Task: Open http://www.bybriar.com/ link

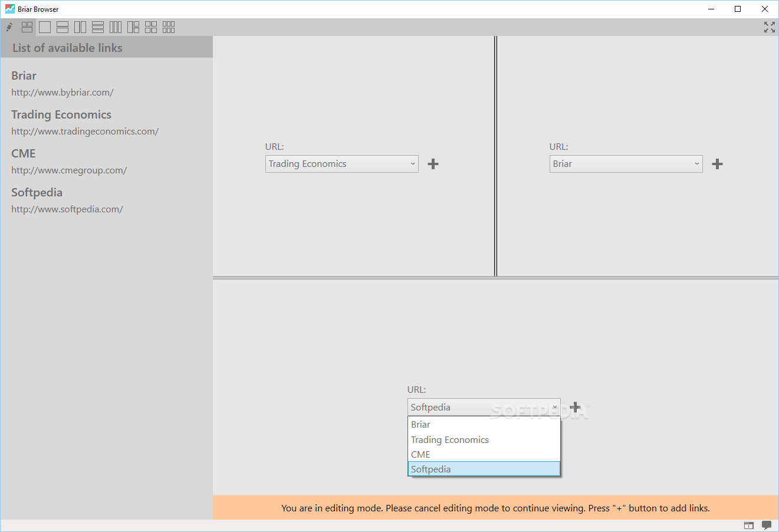Action: [x=63, y=93]
